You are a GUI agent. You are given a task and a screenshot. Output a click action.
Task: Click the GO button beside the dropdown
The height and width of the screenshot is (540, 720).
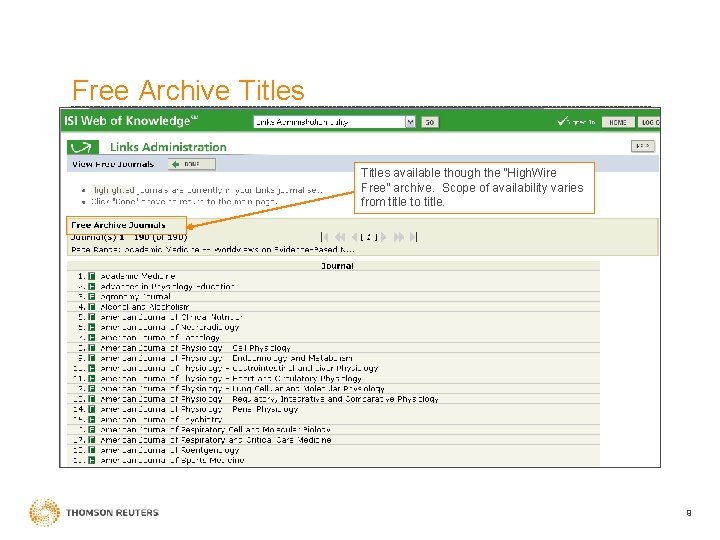430,122
